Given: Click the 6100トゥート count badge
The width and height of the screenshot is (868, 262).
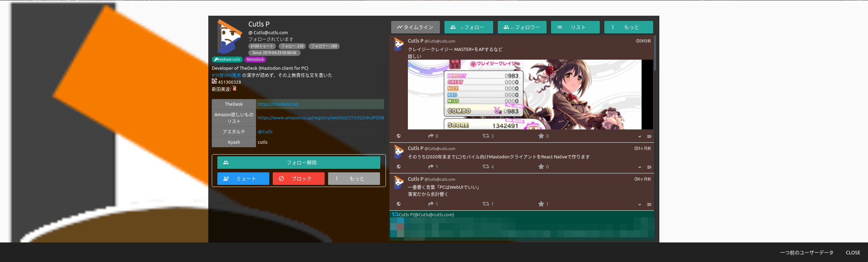Looking at the screenshot, I should (x=262, y=46).
